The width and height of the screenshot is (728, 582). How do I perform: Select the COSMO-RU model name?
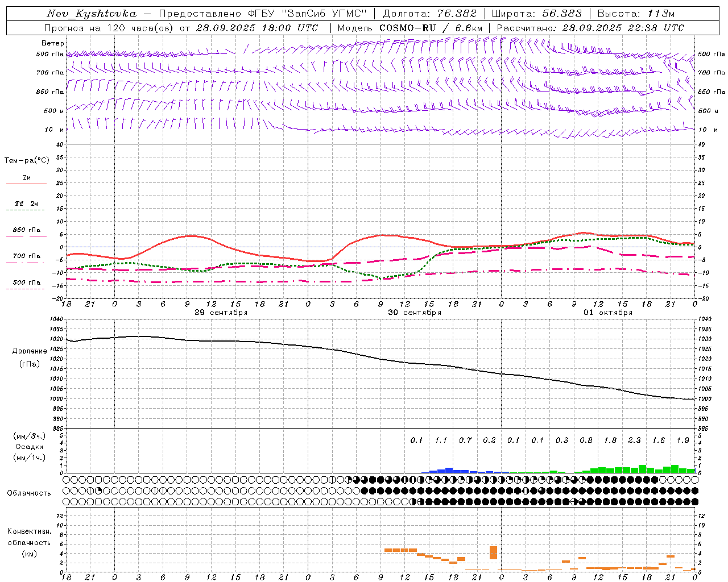coord(408,28)
